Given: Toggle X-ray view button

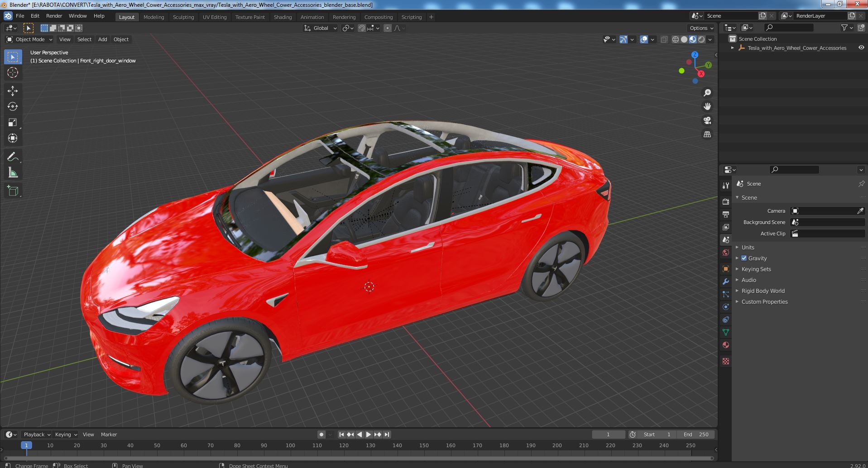Looking at the screenshot, I should point(664,39).
